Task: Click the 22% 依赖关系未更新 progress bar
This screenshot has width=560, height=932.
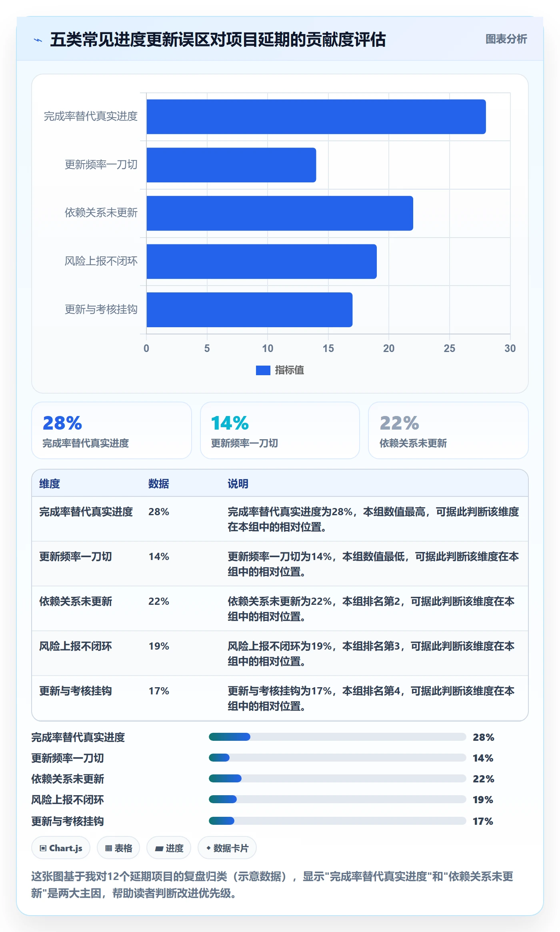Action: coord(338,778)
